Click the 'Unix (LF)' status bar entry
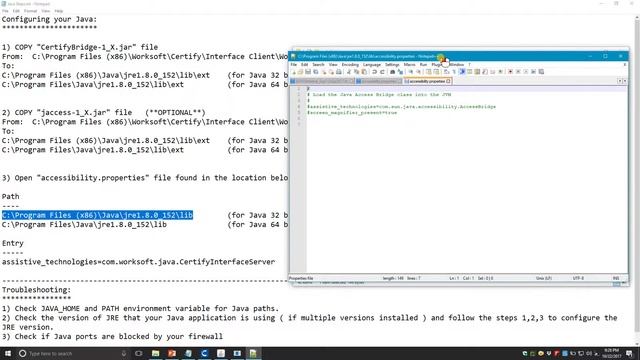Screen dimensions: 640x360 [544, 278]
